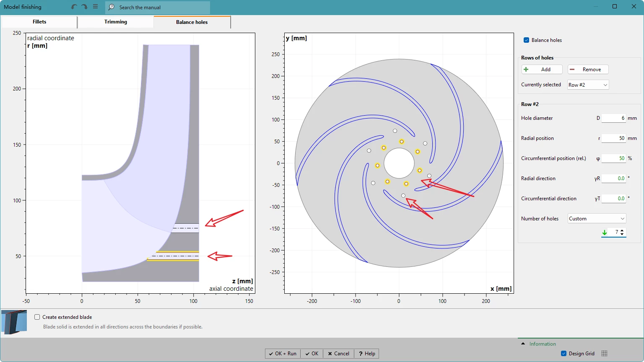This screenshot has width=644, height=362.
Task: Click the 'z [mm]' axis label
Action: pos(243,281)
